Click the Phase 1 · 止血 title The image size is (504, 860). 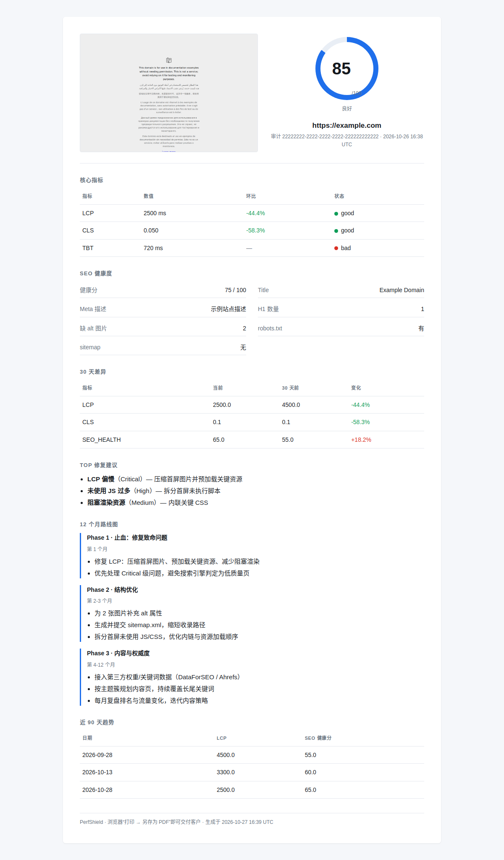tap(127, 538)
